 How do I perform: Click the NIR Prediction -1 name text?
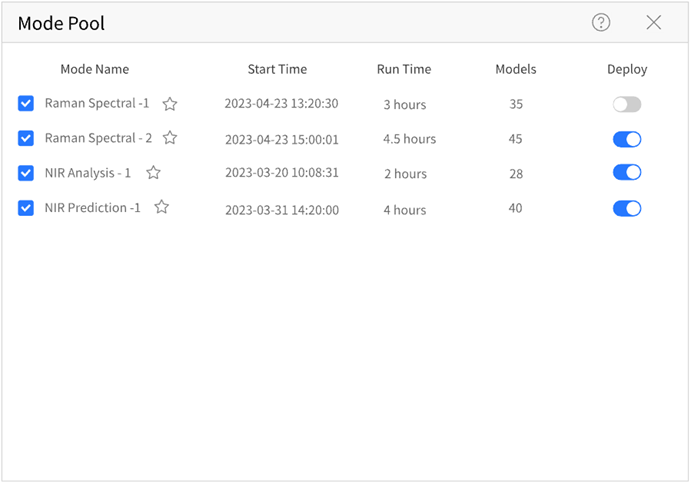coord(92,208)
